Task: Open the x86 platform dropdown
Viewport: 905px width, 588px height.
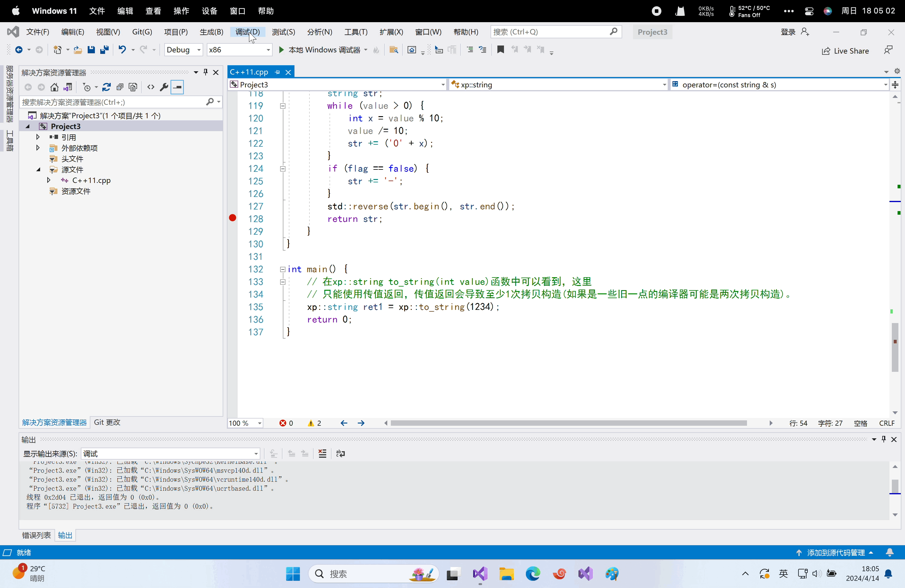Action: pos(239,50)
